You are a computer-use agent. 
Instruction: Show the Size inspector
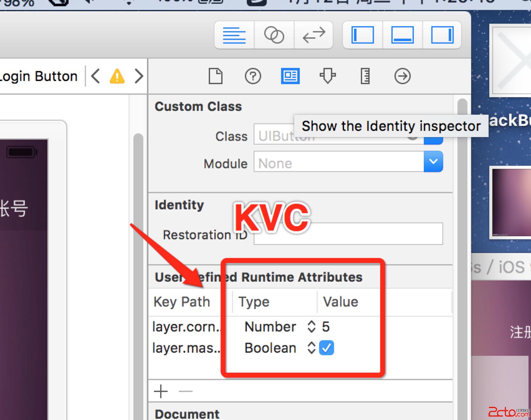pyautogui.click(x=365, y=76)
